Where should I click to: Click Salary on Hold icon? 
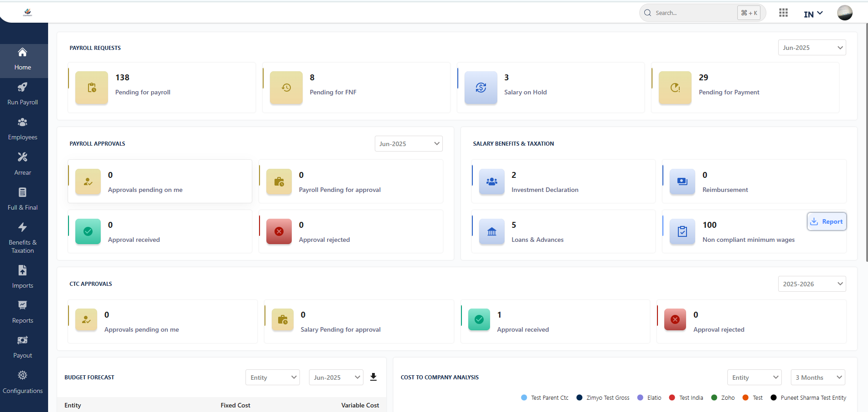pyautogui.click(x=481, y=88)
